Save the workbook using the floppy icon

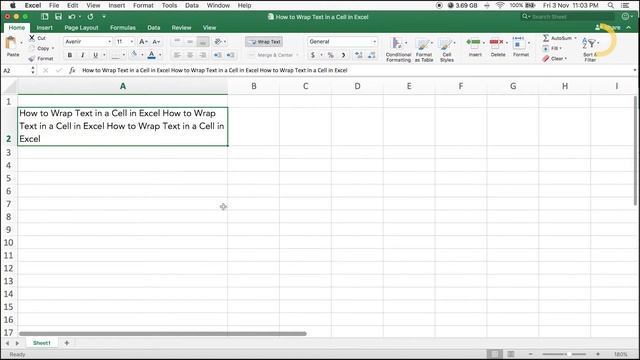[58, 17]
